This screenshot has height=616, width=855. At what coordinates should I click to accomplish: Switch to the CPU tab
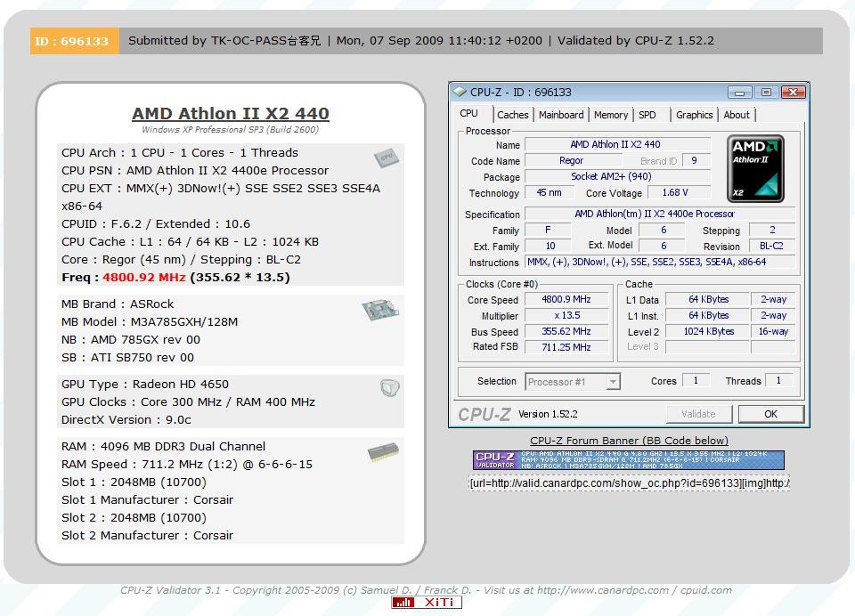tap(469, 113)
